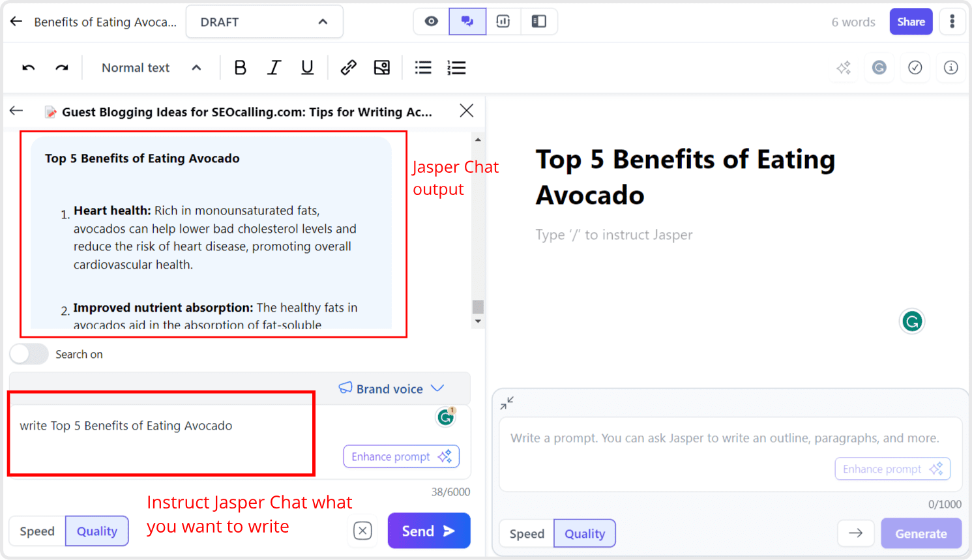Click the Enhance prompt button in chat
Screen dimensions: 972x560
point(401,456)
